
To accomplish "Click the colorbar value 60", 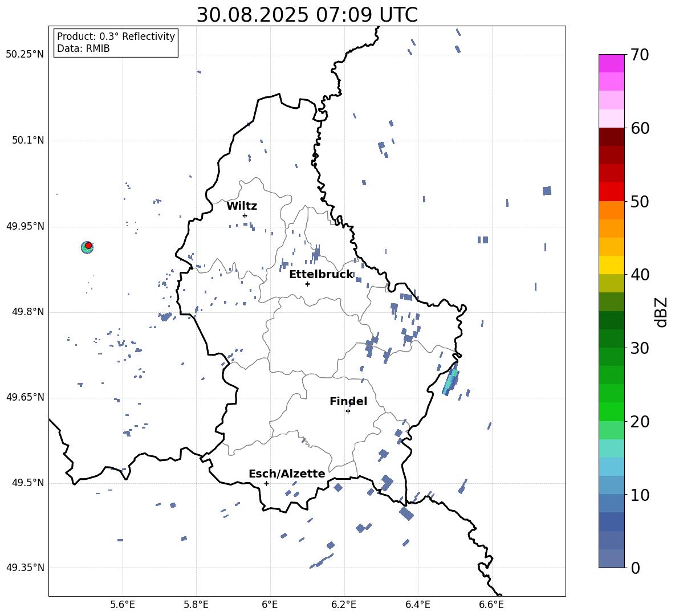I will (x=640, y=128).
